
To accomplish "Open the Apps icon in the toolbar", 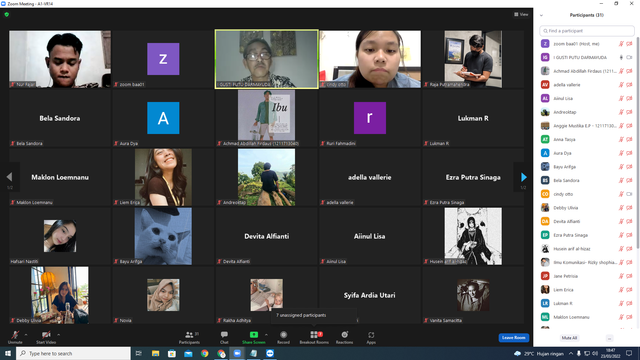I will (371, 335).
